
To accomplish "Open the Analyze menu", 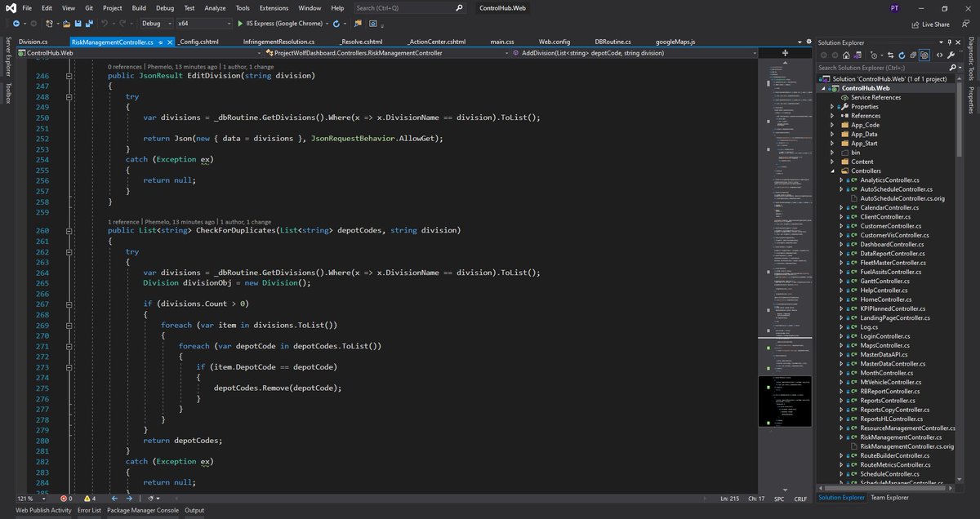I will [216, 7].
